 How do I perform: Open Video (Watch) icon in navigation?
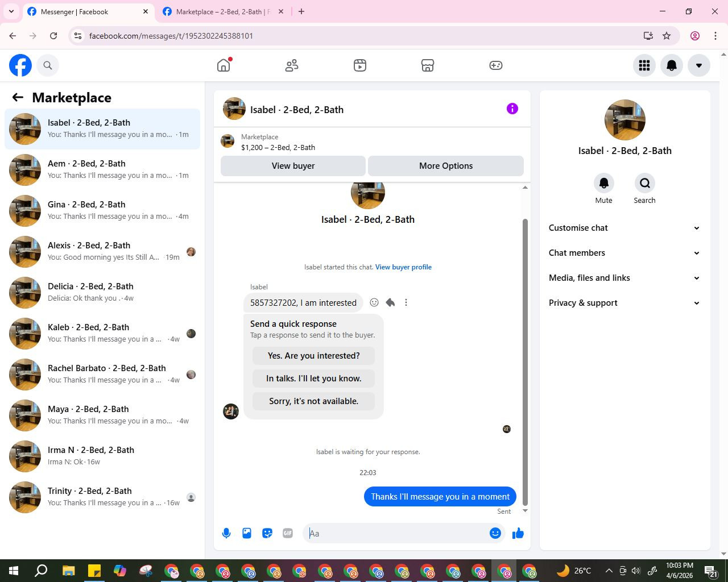click(x=359, y=65)
